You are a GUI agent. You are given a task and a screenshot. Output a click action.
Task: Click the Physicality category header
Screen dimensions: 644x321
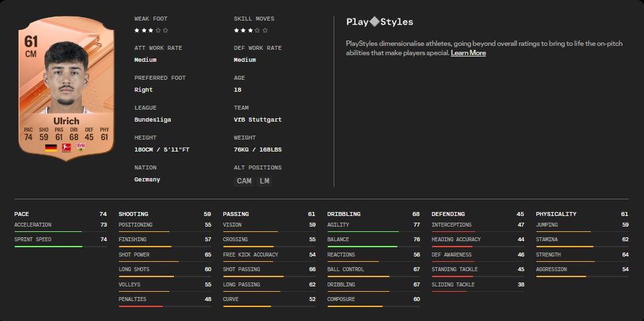[x=556, y=214]
